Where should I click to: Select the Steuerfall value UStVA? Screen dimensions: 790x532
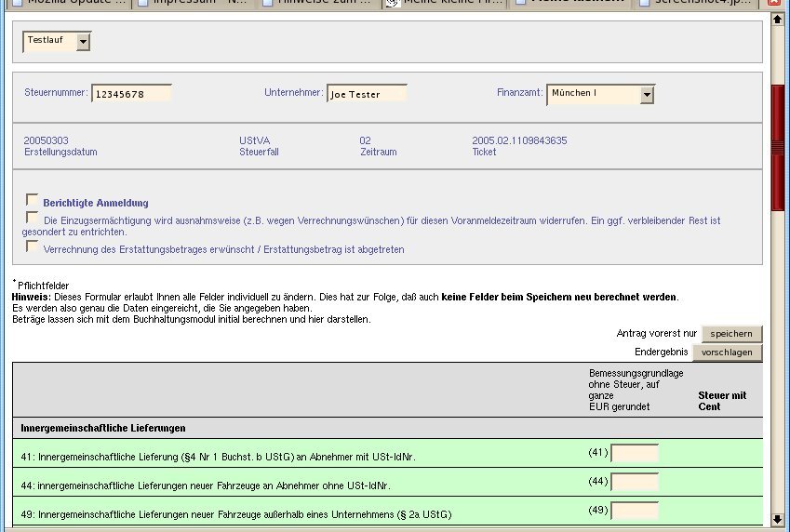pyautogui.click(x=254, y=140)
